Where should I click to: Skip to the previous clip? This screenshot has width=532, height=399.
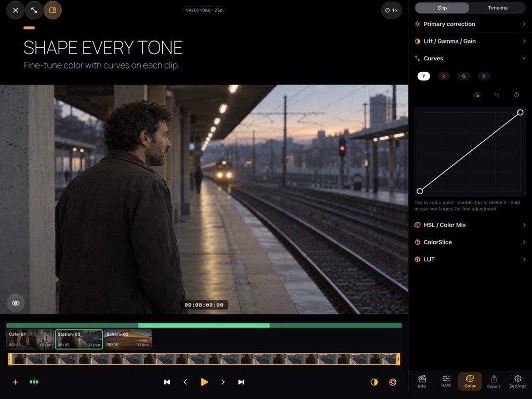coord(167,382)
